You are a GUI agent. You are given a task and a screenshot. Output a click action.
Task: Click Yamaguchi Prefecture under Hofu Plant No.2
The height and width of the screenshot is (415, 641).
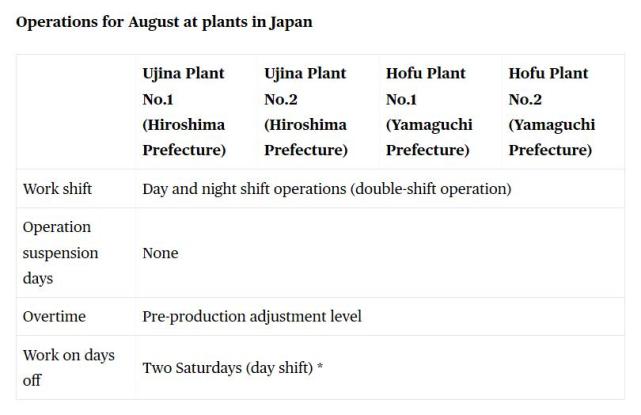552,138
